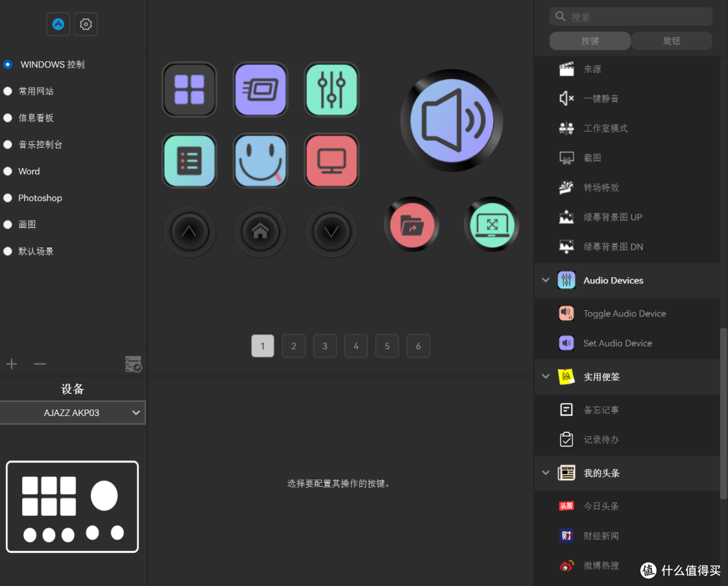Select the teal list key
728x586 pixels.
pos(189,160)
